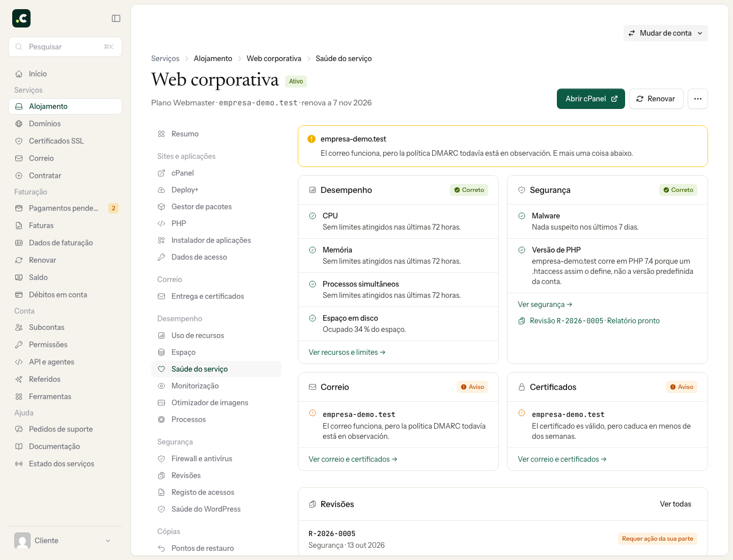Open Ver correio e certificados in Certificados card
Image resolution: width=733 pixels, height=560 pixels.
[x=562, y=459]
